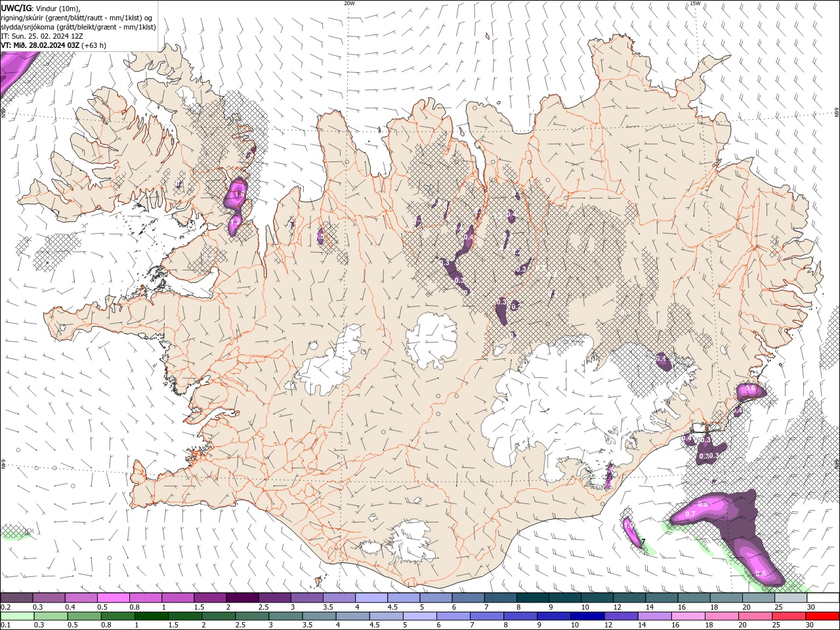840x630 pixels.
Task: Click the "1.2" value below the 1.6 blob
Action: [x=234, y=223]
